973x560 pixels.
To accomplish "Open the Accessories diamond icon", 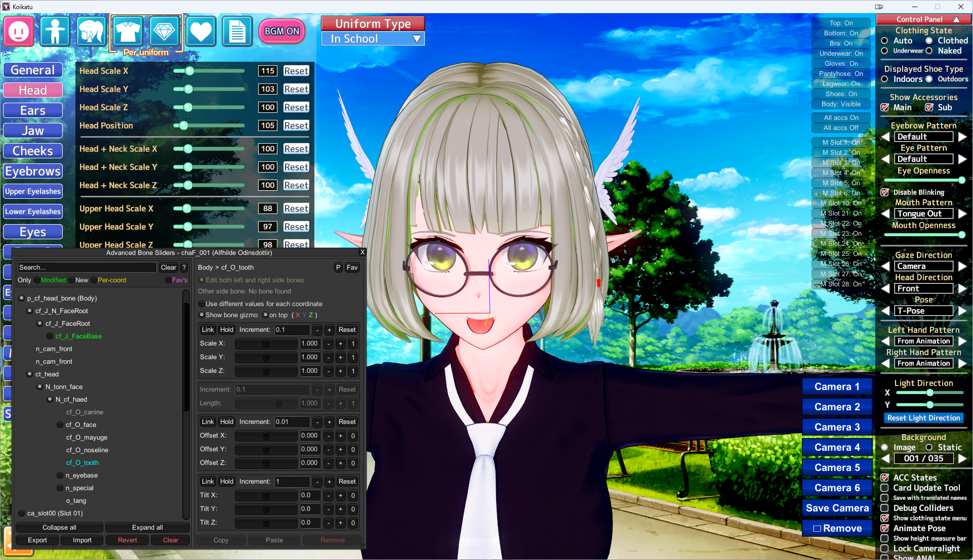I will [164, 31].
